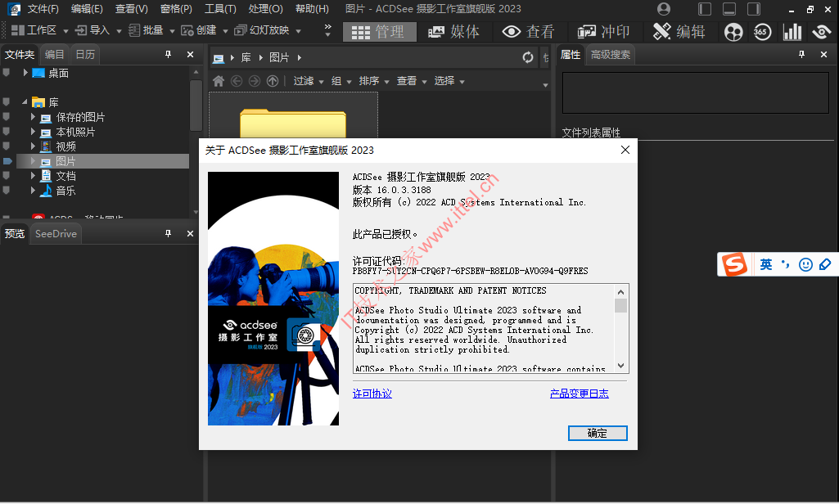Click the Up one level arrow icon
839x504 pixels.
pos(273,81)
